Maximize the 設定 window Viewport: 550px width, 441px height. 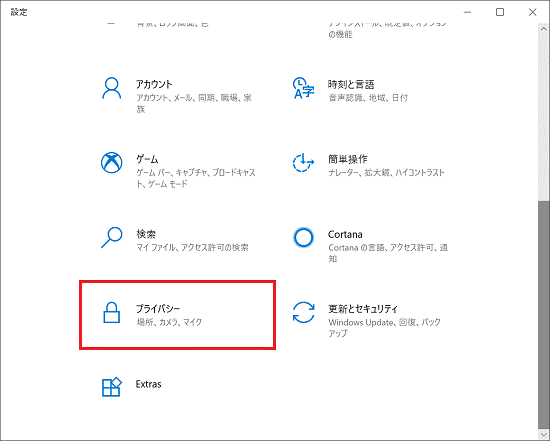(500, 12)
